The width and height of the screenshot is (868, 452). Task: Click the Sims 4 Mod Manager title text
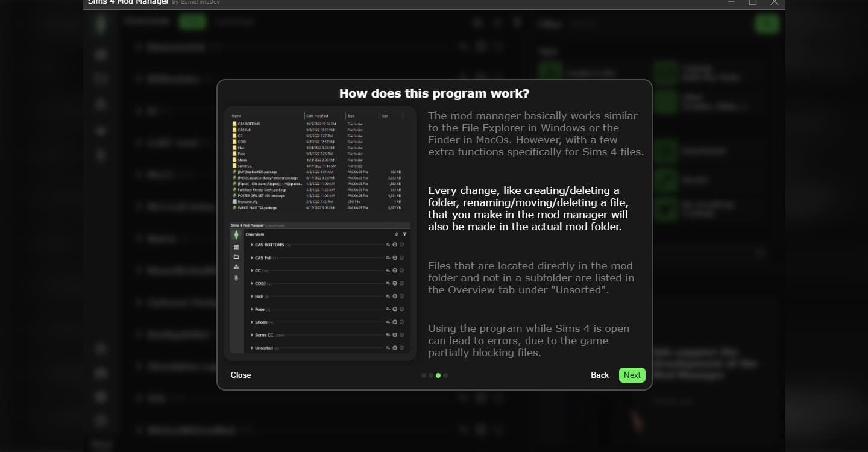(128, 2)
